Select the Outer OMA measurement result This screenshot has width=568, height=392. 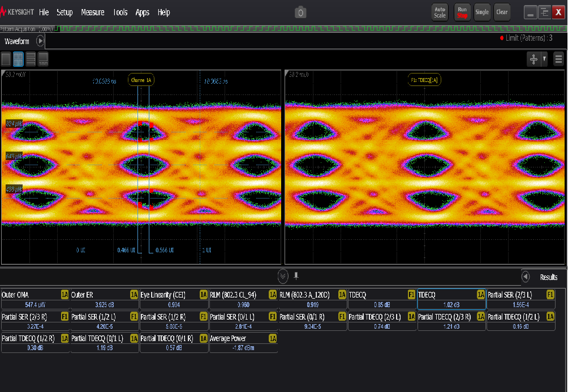[35, 299]
